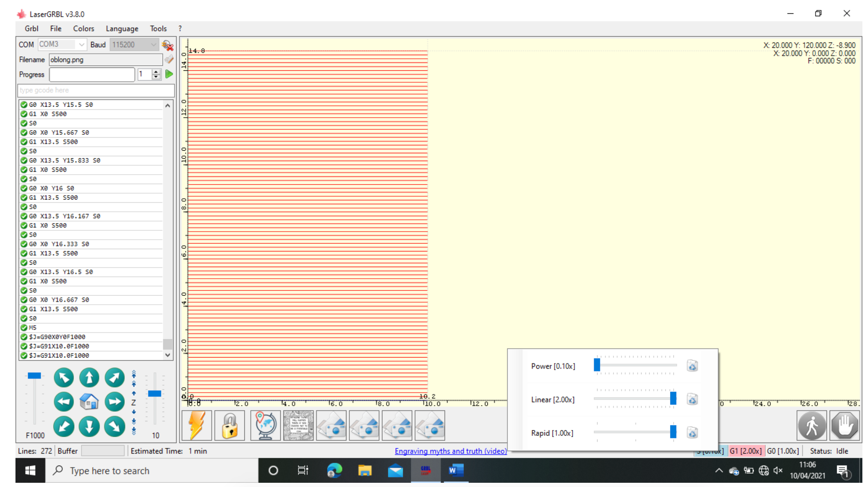
Task: Click the second laser-pointer custom button
Action: coord(364,425)
